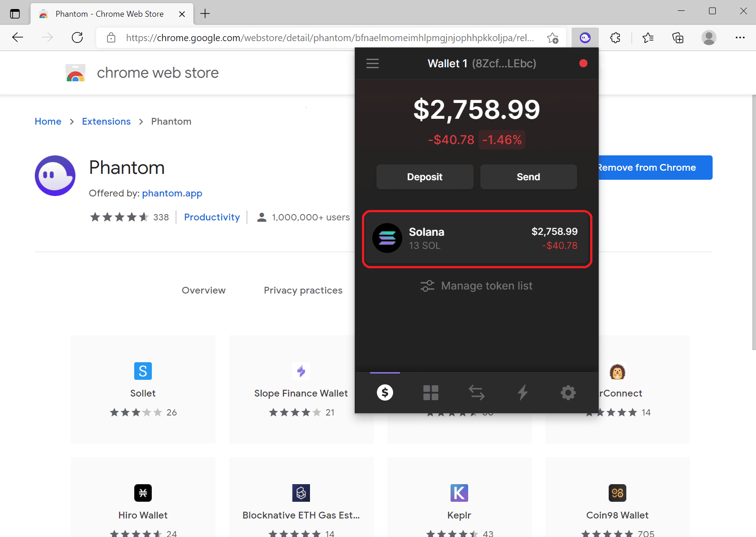Click the Manage token list sliders icon
Screen dimensions: 756x537
[427, 286]
